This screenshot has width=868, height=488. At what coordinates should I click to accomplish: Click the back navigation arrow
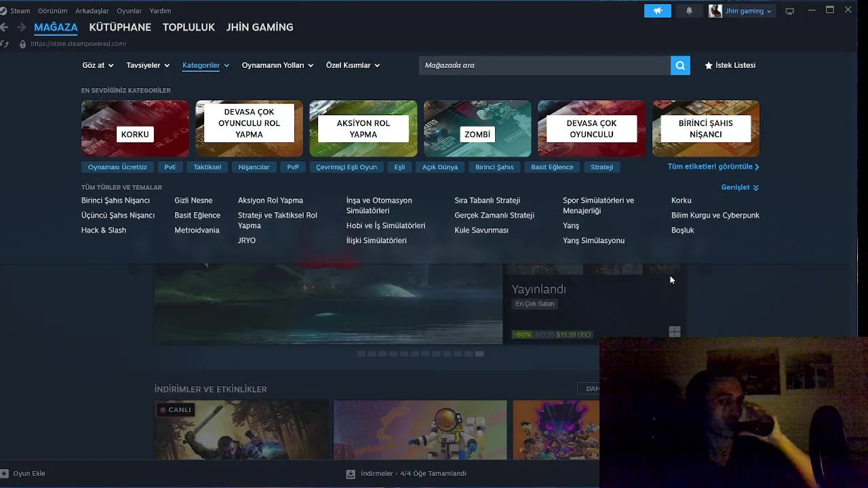(x=5, y=27)
